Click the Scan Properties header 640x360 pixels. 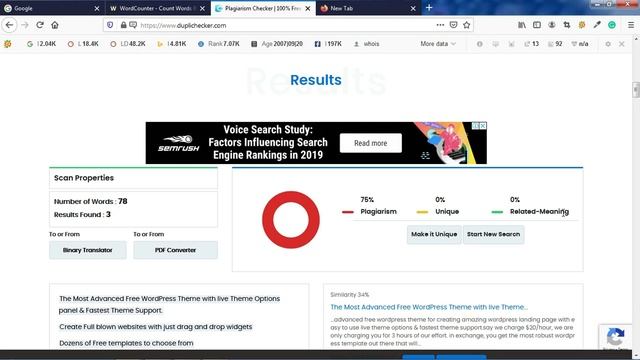(133, 178)
